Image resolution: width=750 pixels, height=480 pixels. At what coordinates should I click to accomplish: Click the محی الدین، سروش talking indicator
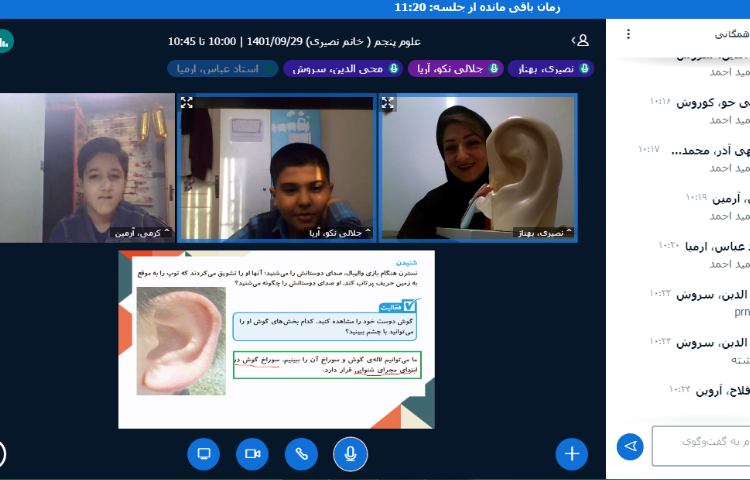(x=342, y=69)
